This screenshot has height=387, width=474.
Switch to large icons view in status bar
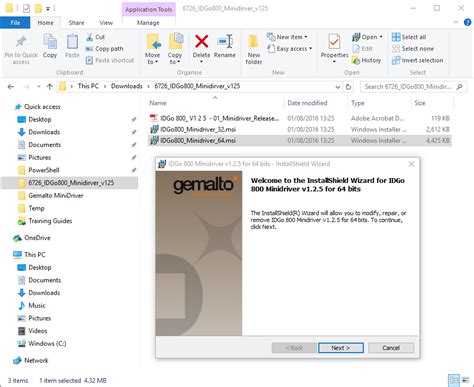point(466,380)
